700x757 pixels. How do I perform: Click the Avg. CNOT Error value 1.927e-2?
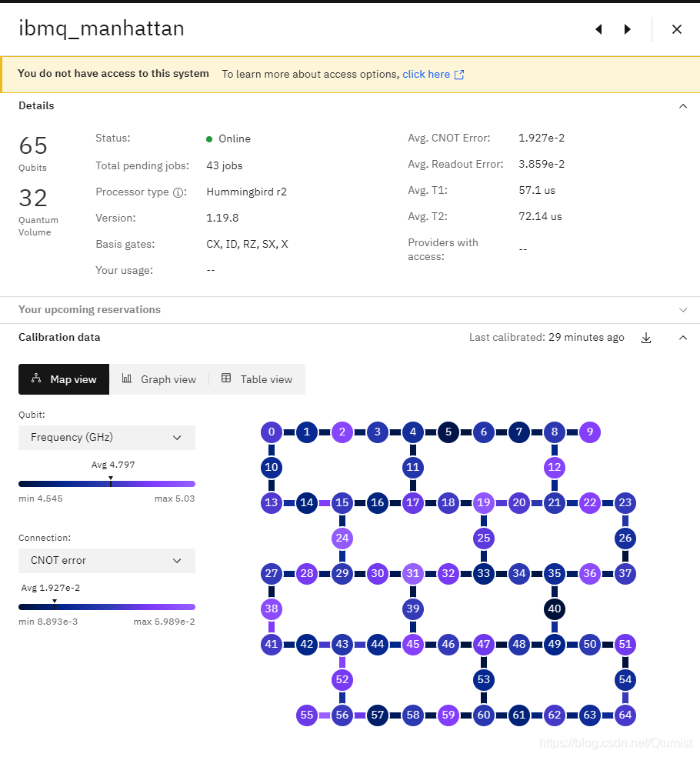(542, 138)
